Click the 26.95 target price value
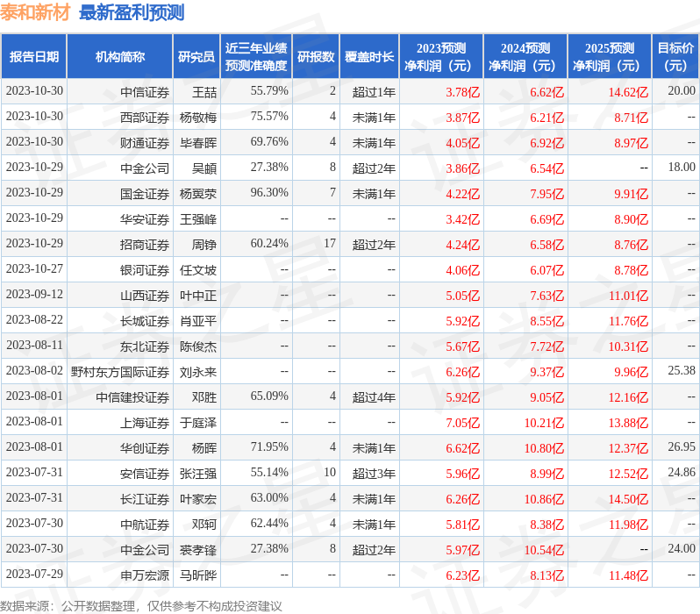This screenshot has height=614, width=700. (682, 447)
